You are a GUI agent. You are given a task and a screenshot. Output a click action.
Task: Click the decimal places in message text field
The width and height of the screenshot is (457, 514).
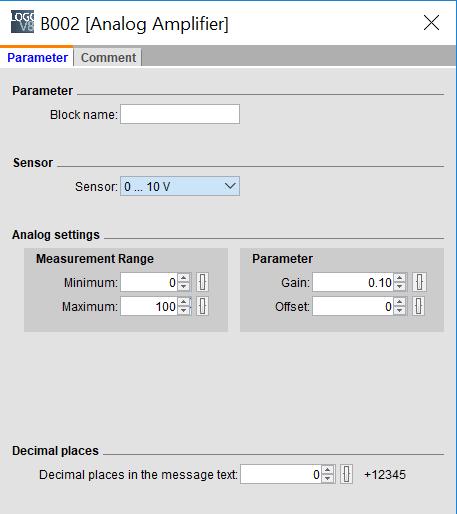[281, 474]
